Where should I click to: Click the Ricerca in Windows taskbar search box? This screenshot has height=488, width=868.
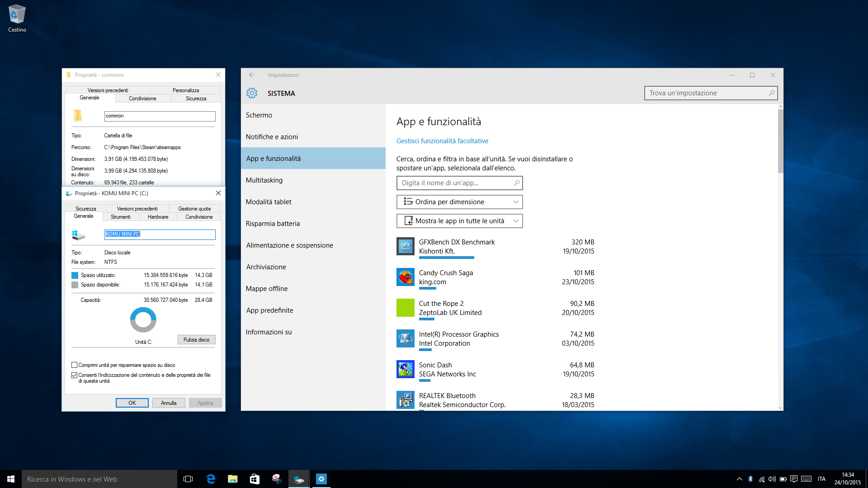point(99,479)
